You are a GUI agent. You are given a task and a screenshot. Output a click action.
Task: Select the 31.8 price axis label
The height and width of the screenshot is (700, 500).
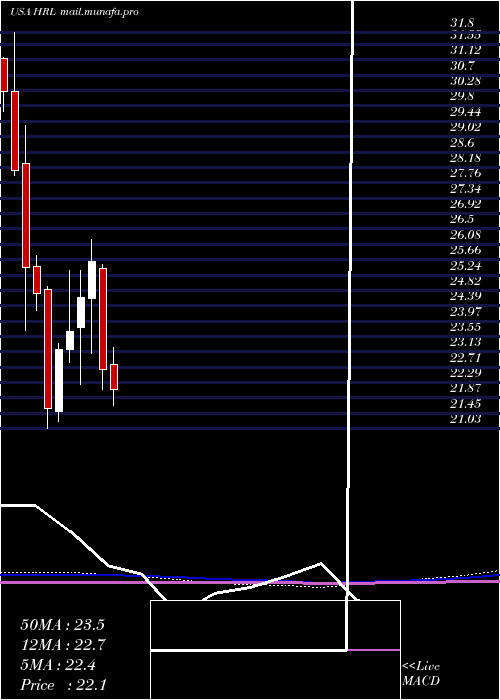coord(462,23)
